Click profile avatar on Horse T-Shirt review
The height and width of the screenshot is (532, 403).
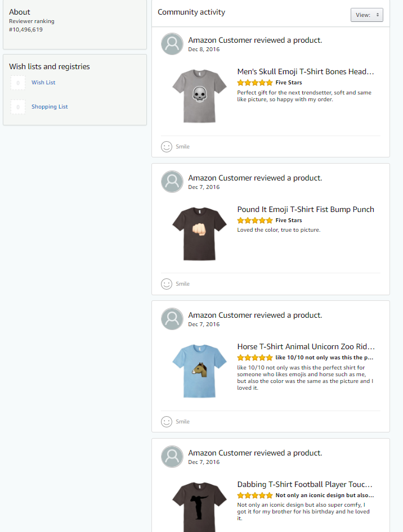(x=172, y=319)
